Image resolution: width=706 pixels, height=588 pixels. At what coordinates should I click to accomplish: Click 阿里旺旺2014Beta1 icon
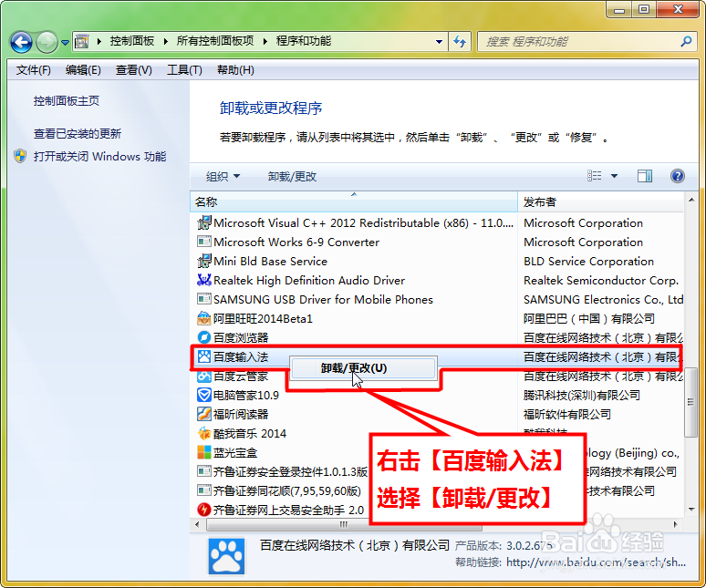click(x=204, y=318)
